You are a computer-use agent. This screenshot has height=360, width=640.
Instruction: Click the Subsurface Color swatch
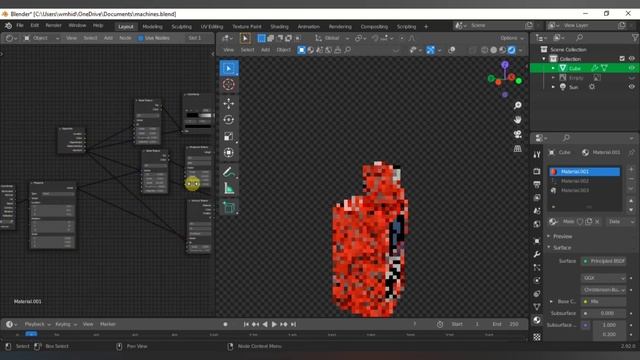tap(585, 325)
